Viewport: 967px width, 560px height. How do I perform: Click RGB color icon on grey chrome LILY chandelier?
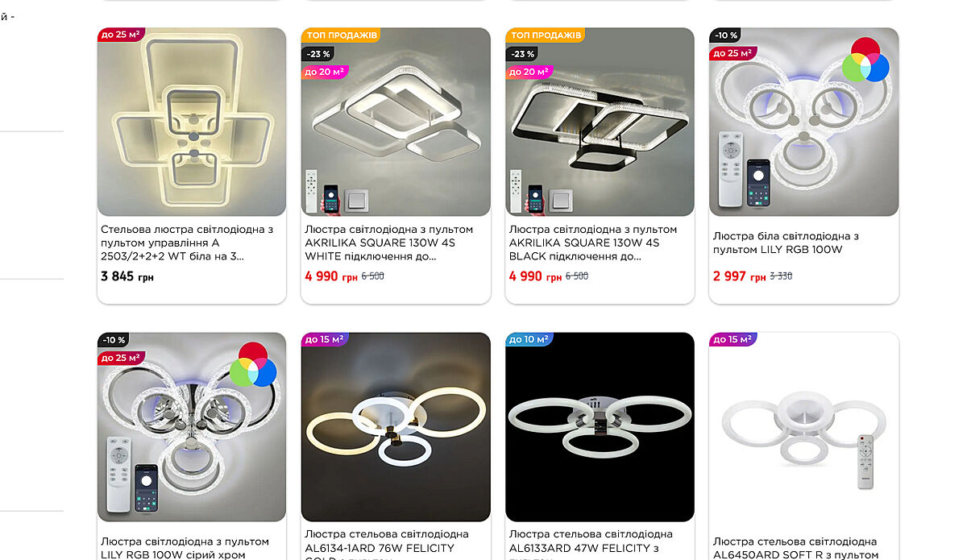click(253, 365)
